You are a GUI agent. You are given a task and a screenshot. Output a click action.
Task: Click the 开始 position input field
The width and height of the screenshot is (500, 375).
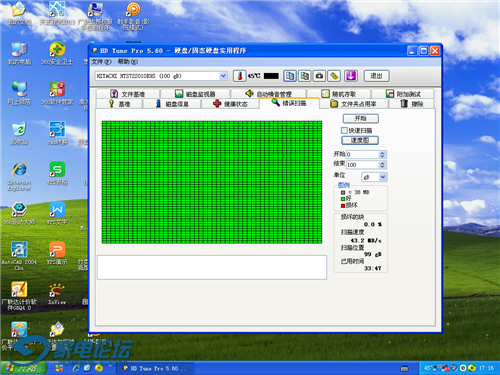click(x=363, y=154)
